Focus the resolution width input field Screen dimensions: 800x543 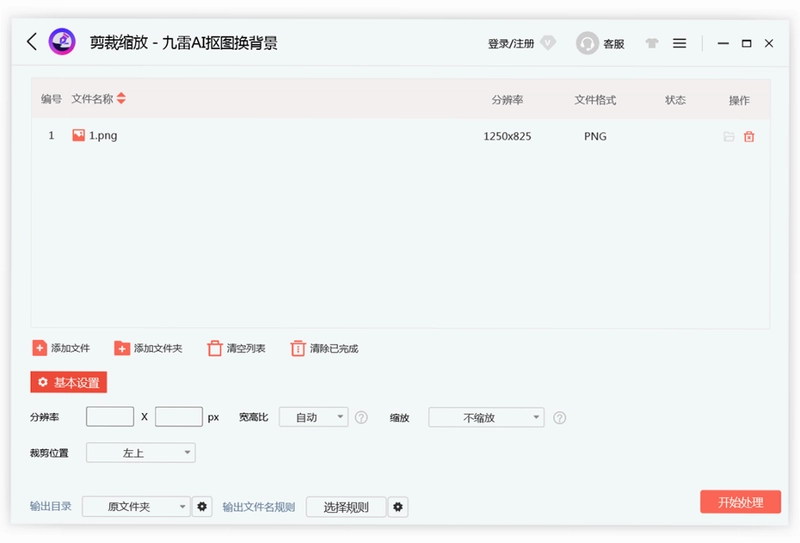coord(110,416)
